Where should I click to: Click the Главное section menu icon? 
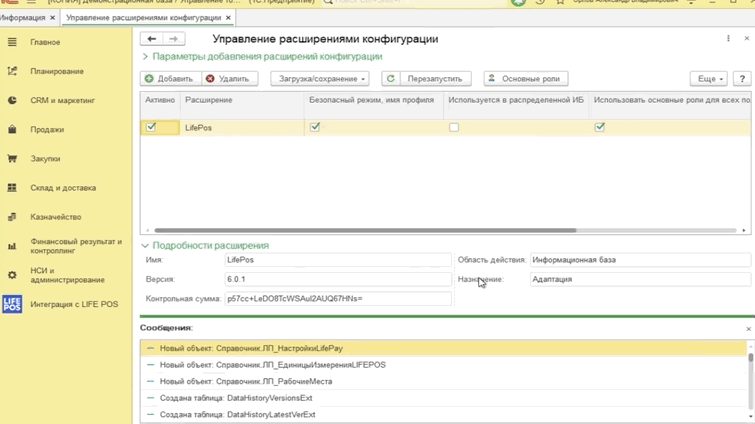tap(12, 42)
